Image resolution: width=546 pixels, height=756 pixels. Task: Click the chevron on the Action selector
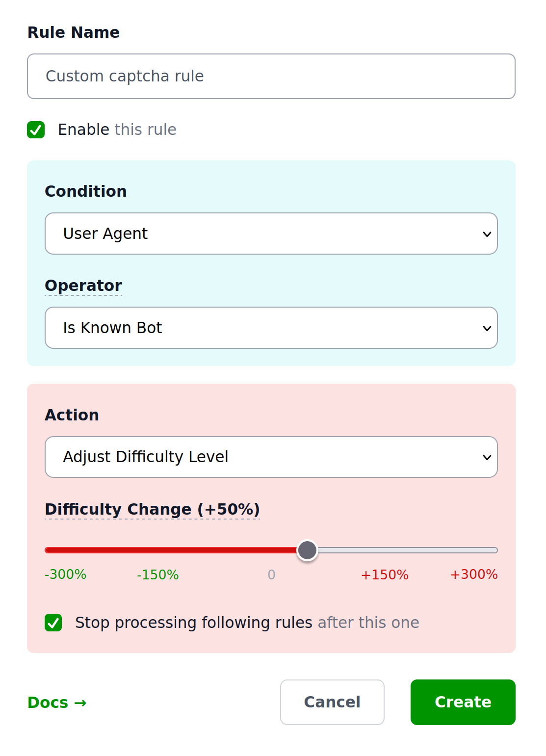pos(486,457)
